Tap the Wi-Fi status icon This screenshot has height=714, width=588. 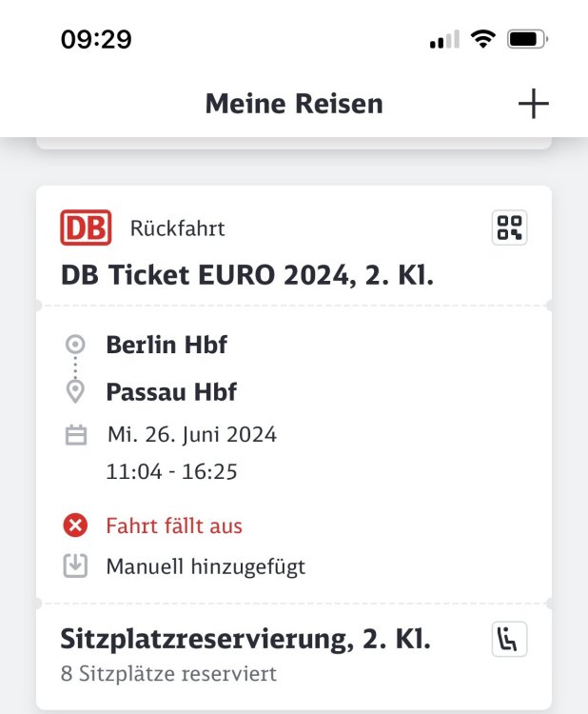[x=483, y=39]
